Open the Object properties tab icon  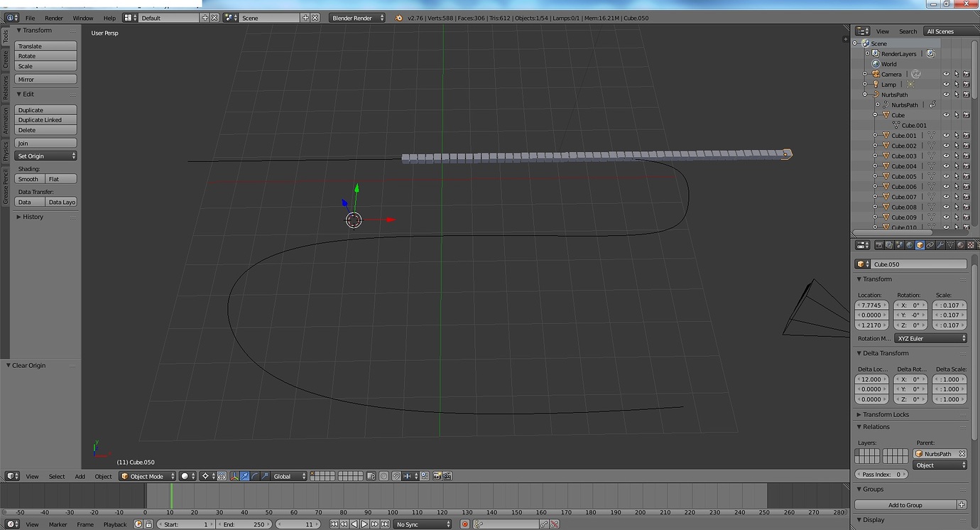[x=920, y=245]
